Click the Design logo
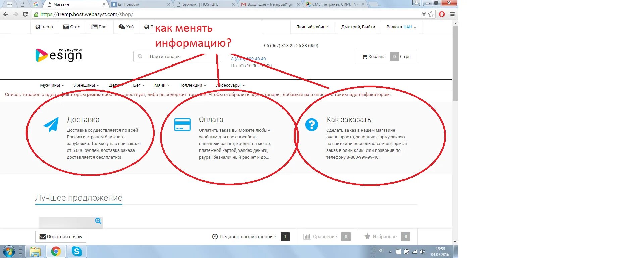The height and width of the screenshot is (258, 644). coord(59,55)
